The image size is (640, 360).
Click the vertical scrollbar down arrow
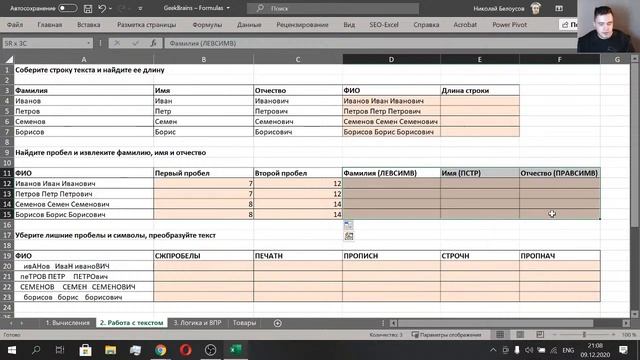tap(635, 314)
